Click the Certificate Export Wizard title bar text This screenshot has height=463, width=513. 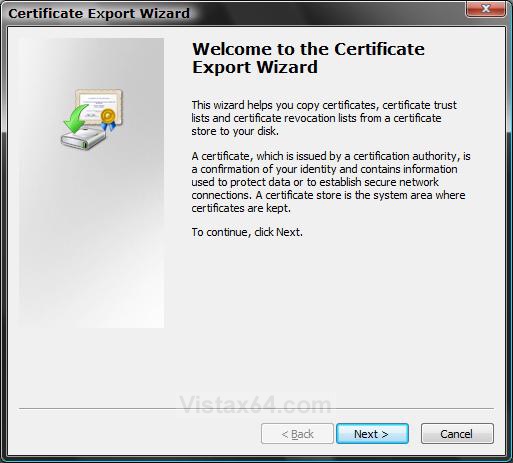click(x=99, y=14)
